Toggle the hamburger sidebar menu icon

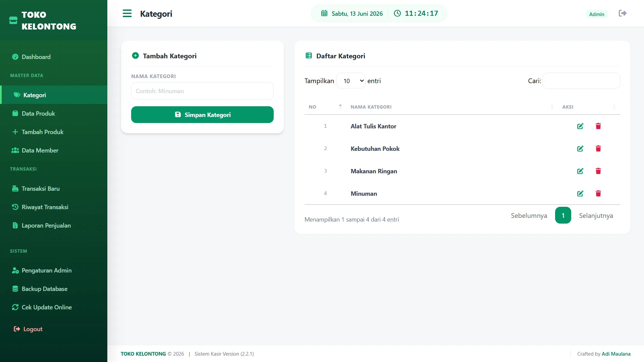coord(127,13)
